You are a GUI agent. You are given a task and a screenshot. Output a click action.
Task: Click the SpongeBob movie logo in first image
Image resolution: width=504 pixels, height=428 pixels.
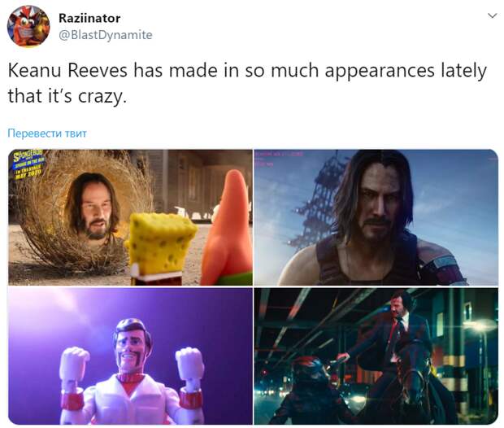[x=28, y=164]
